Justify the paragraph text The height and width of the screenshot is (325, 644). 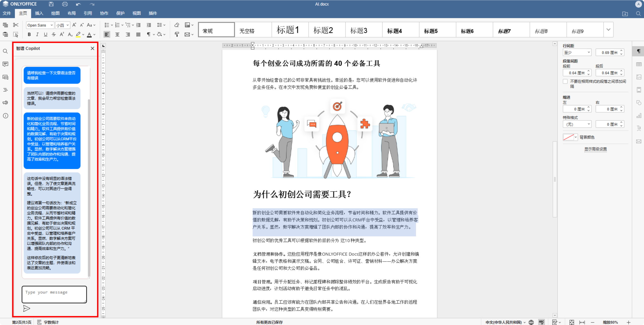click(x=138, y=34)
